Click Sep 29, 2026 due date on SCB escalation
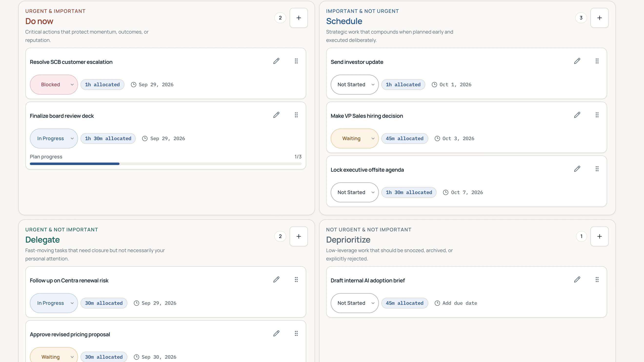 click(x=152, y=85)
